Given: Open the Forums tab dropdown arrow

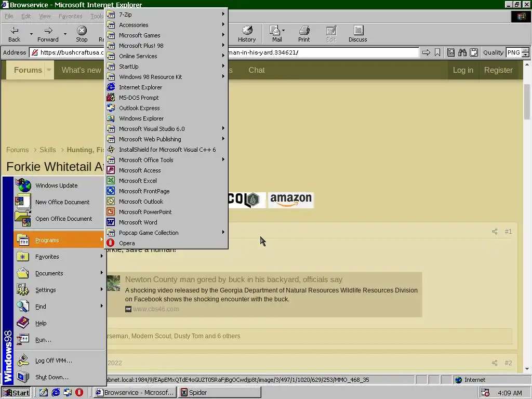Looking at the screenshot, I should pyautogui.click(x=49, y=70).
